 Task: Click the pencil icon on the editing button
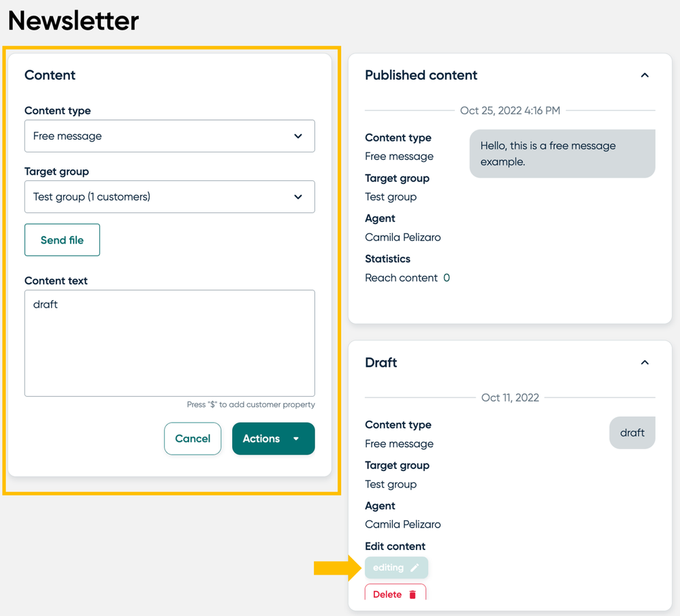(x=415, y=568)
